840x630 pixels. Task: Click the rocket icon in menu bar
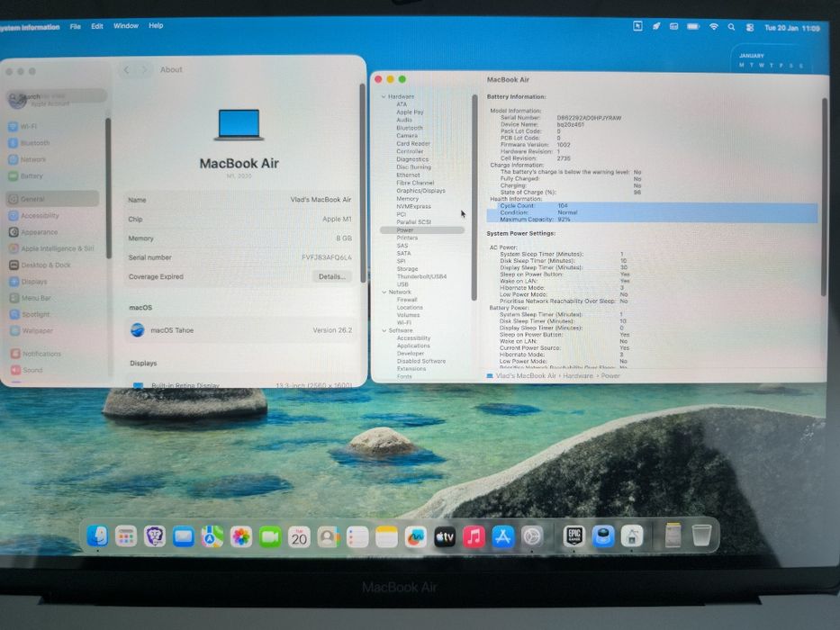pos(656,26)
